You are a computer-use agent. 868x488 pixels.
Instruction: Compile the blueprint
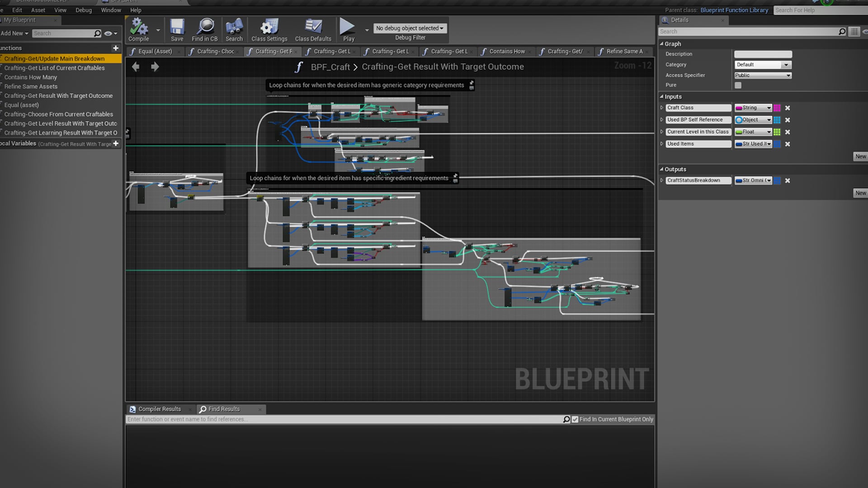pyautogui.click(x=138, y=29)
